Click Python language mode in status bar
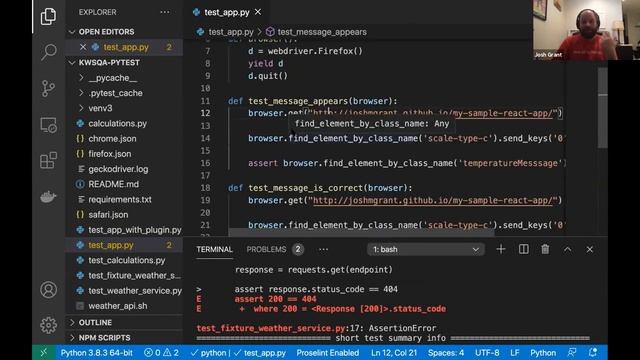This screenshot has height=360, width=640. click(x=543, y=353)
